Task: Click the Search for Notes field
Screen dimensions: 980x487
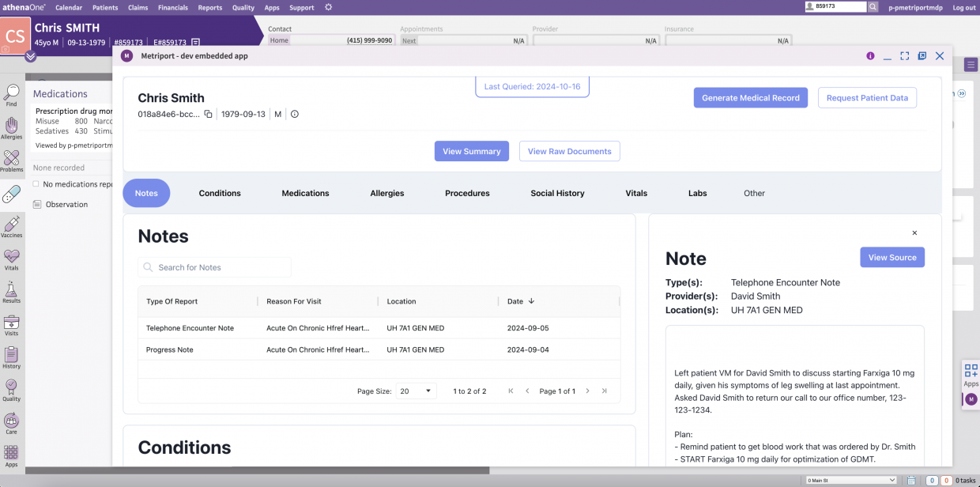Action: click(214, 267)
